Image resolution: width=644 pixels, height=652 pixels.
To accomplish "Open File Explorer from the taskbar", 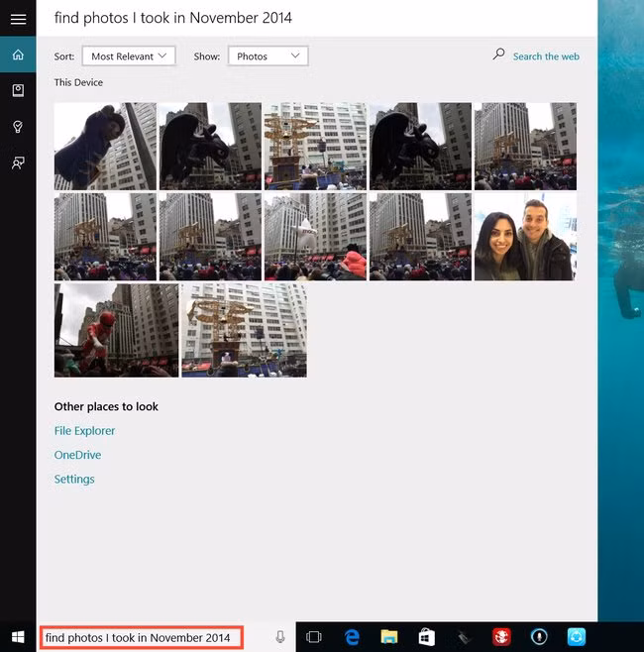I will [389, 637].
